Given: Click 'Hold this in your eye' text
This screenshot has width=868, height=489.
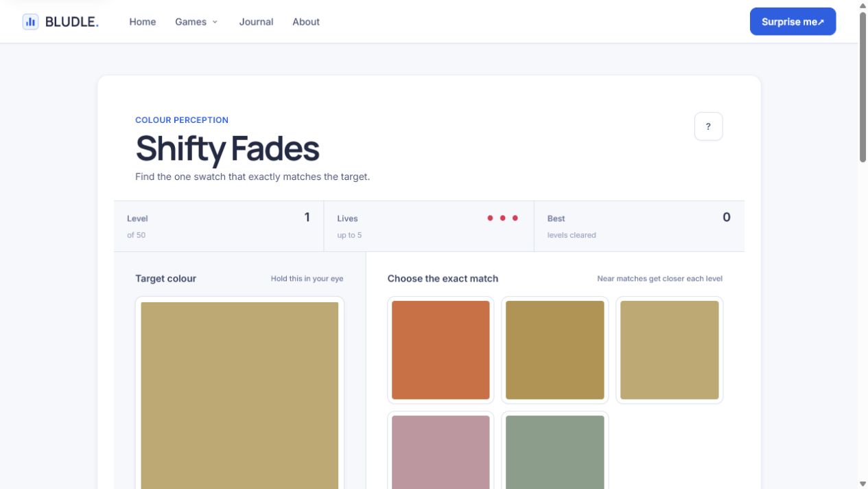Looking at the screenshot, I should [307, 279].
